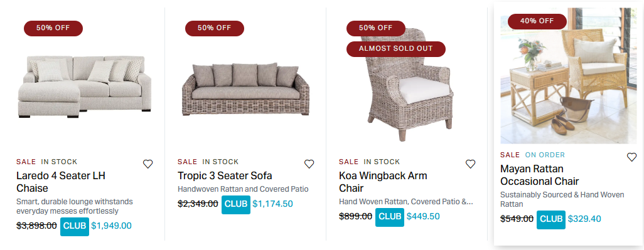Open Koa Wingback Arm Chair product title

pyautogui.click(x=383, y=182)
